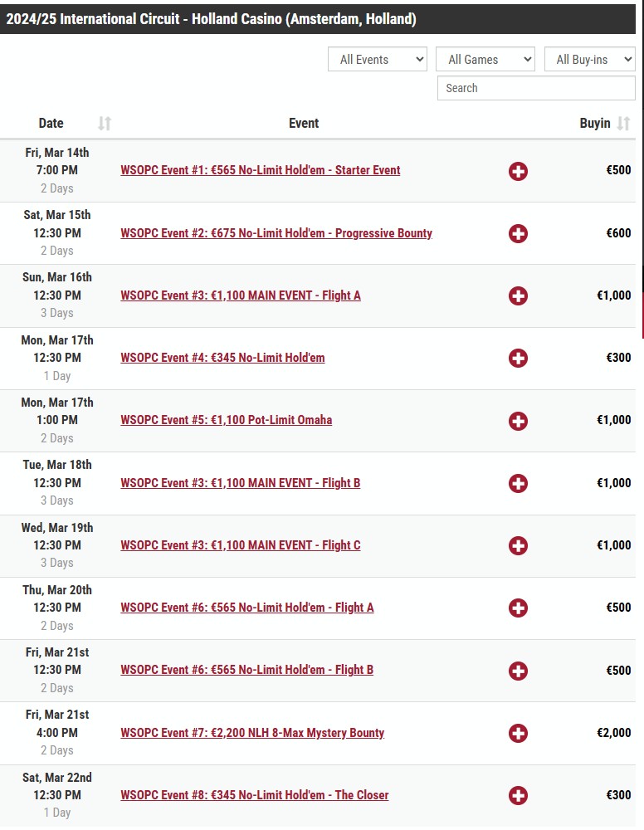Open Main Event Flight C link
This screenshot has width=644, height=830.
coord(240,545)
